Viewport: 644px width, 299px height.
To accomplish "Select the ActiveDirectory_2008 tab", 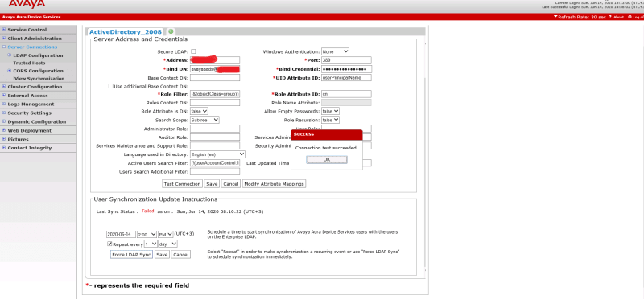I will click(126, 32).
